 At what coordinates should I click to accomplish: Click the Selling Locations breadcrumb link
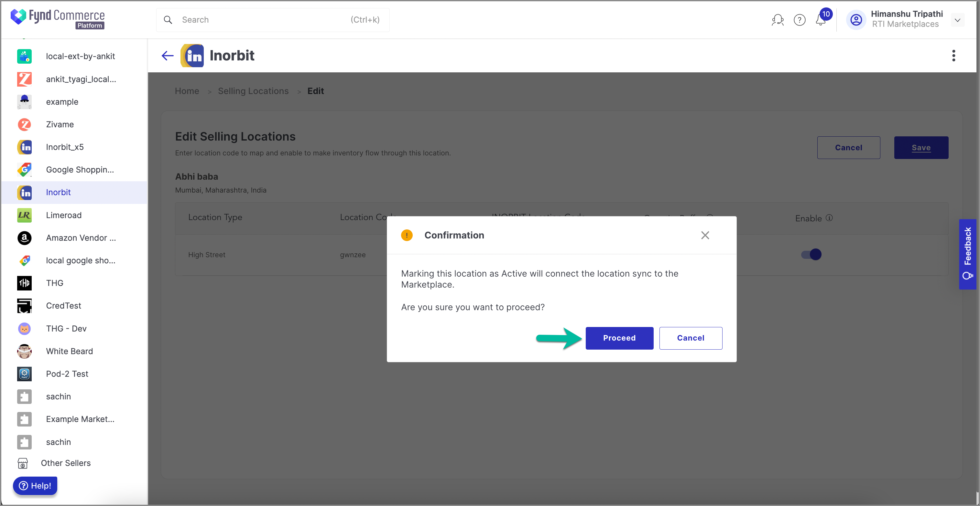tap(253, 91)
